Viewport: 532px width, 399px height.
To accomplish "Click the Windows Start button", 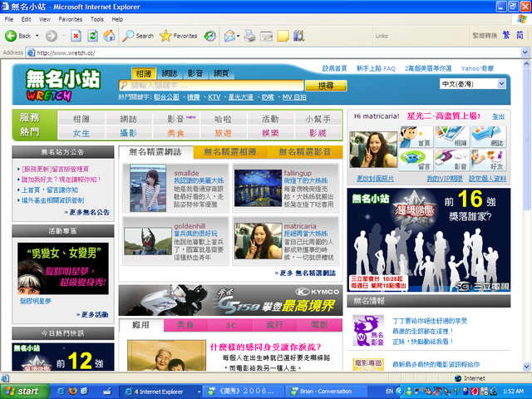I will point(24,392).
